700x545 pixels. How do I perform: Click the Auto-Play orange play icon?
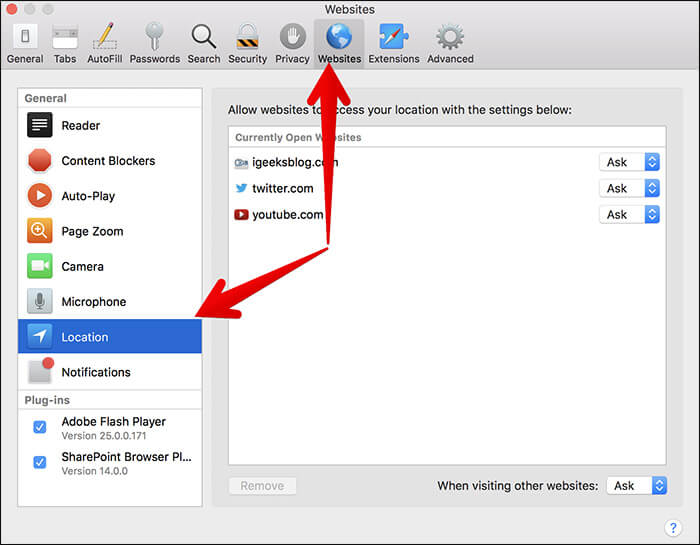pos(39,196)
